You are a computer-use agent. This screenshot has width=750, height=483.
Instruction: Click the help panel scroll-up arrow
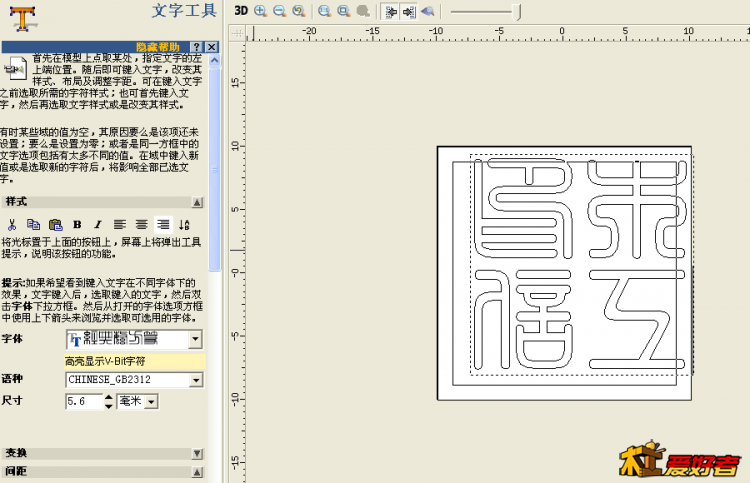214,60
